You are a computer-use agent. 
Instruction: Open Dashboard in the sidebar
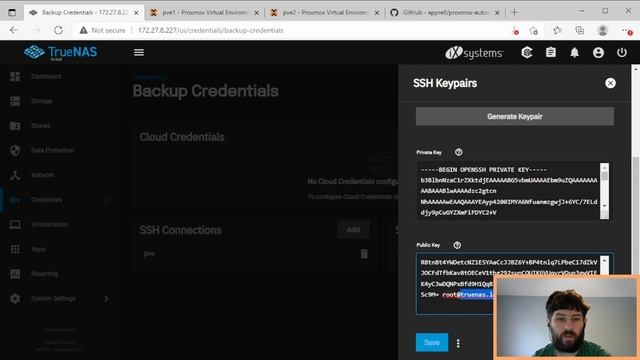[46, 76]
